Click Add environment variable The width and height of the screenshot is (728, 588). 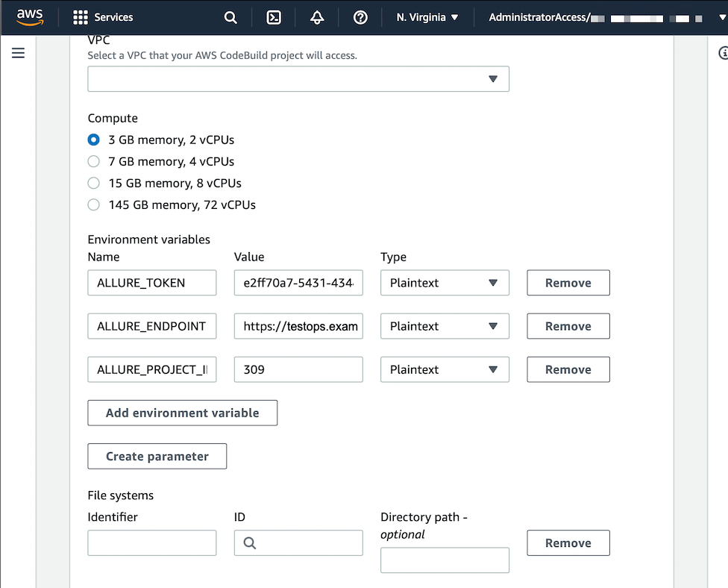(x=182, y=413)
